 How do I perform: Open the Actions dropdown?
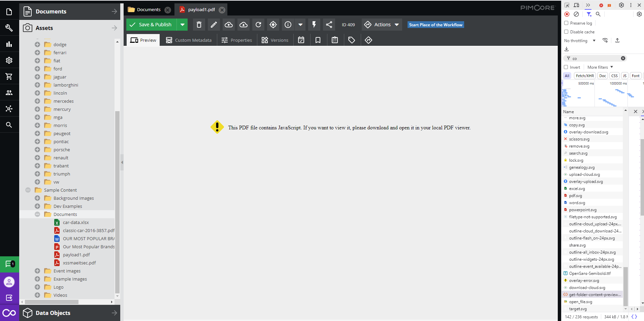click(x=382, y=25)
